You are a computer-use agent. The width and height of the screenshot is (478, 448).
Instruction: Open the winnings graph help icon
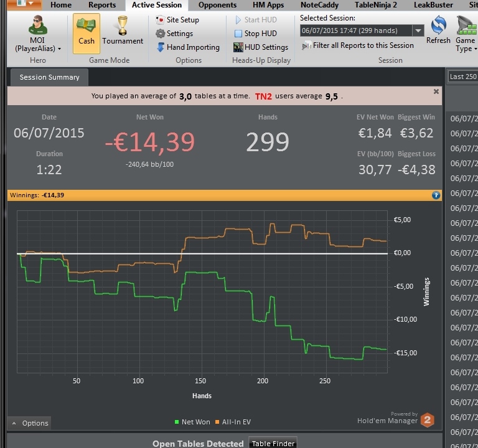(436, 195)
